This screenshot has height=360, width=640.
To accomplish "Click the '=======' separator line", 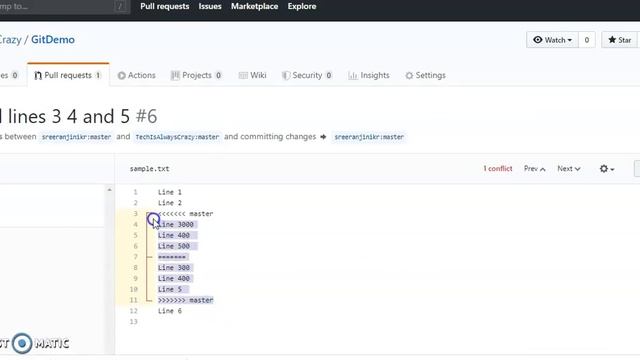I will point(172,257).
